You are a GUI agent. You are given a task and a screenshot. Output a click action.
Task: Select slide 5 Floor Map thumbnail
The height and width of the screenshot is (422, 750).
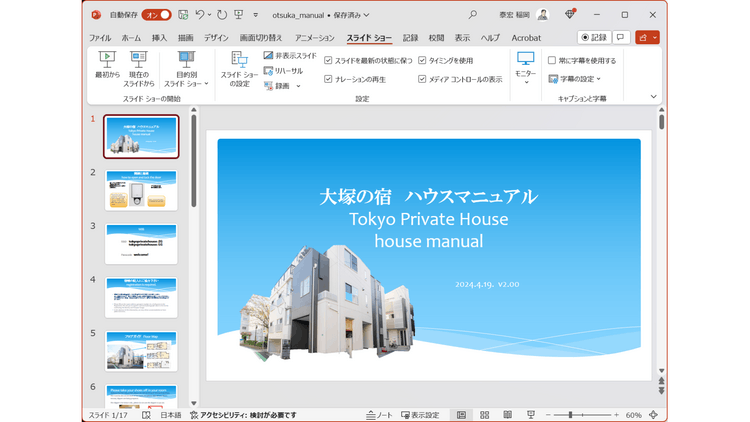(141, 351)
